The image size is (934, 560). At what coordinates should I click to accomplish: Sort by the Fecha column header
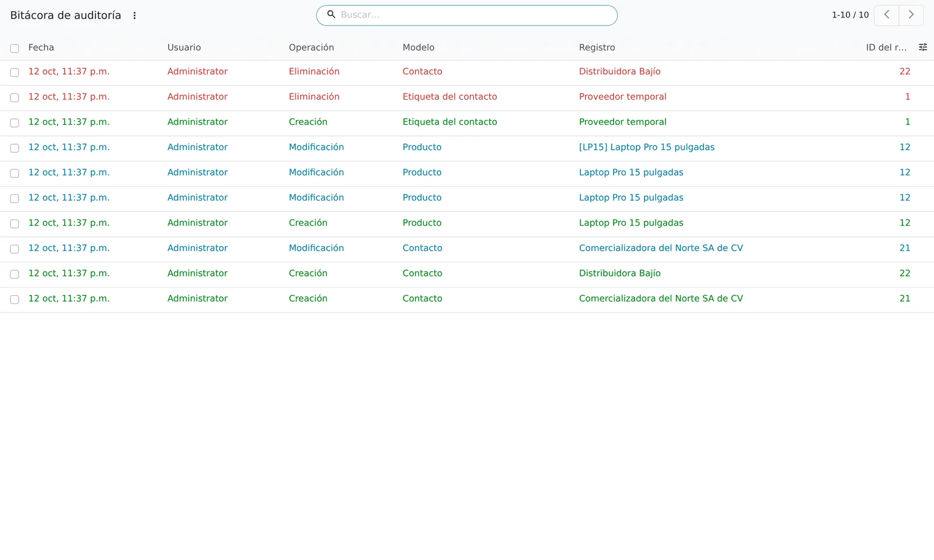pos(41,48)
